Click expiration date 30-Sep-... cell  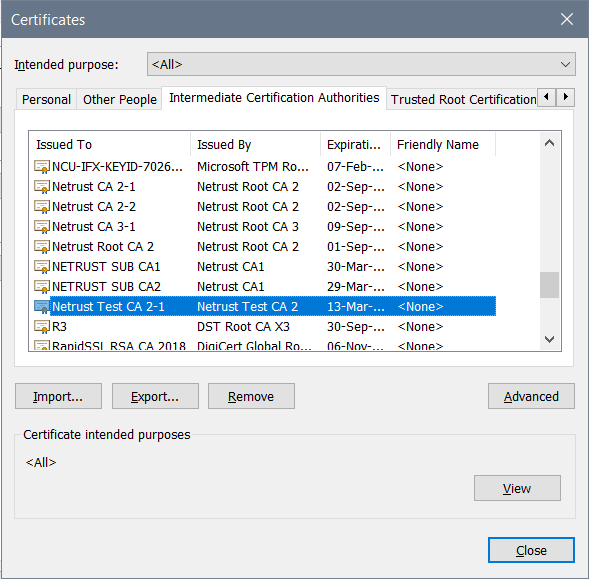(x=355, y=327)
